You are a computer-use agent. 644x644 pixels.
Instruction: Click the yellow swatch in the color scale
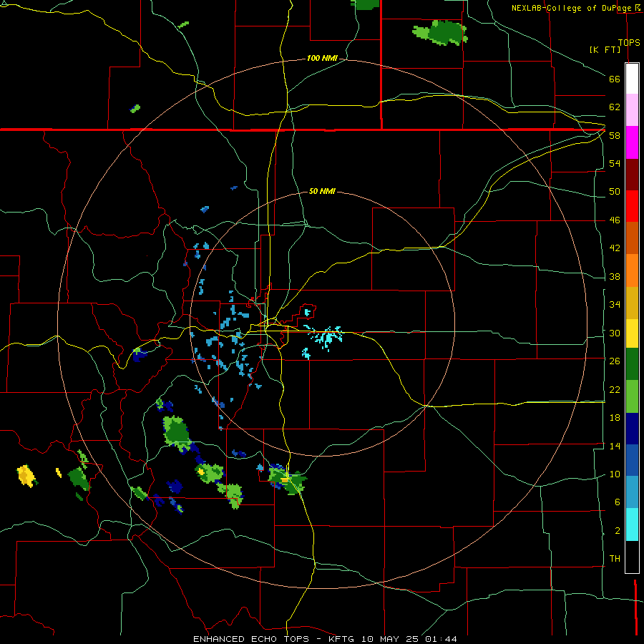pyautogui.click(x=632, y=333)
